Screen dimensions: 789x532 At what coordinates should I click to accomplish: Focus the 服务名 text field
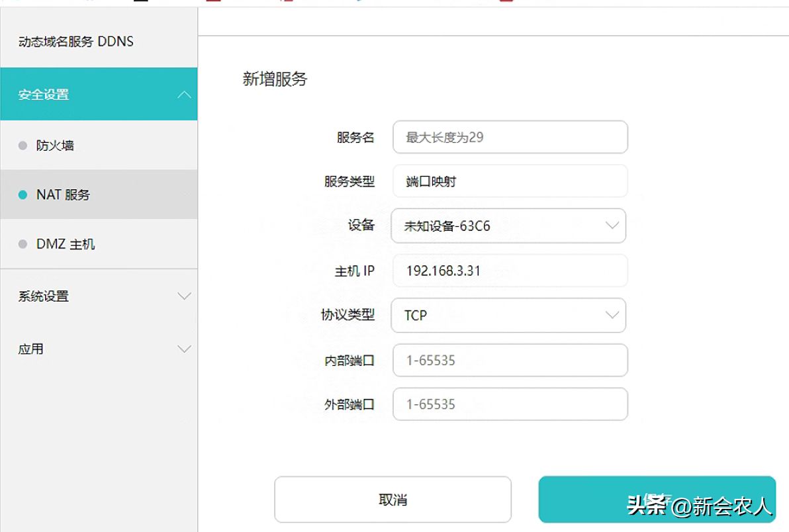tap(510, 137)
